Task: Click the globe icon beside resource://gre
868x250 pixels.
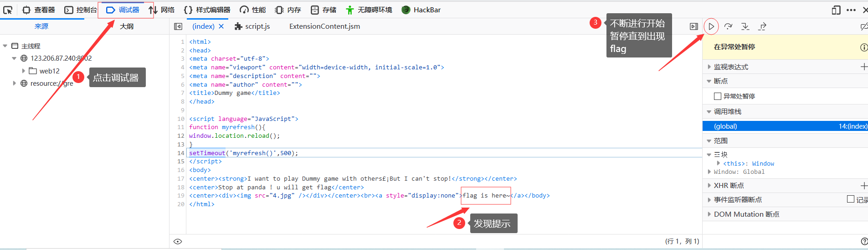Action: (24, 83)
